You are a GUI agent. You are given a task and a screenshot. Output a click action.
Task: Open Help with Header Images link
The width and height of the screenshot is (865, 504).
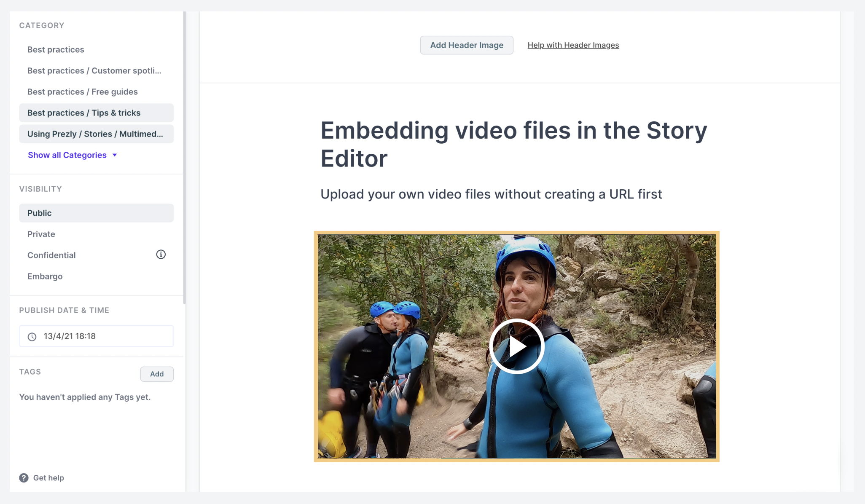pyautogui.click(x=573, y=45)
